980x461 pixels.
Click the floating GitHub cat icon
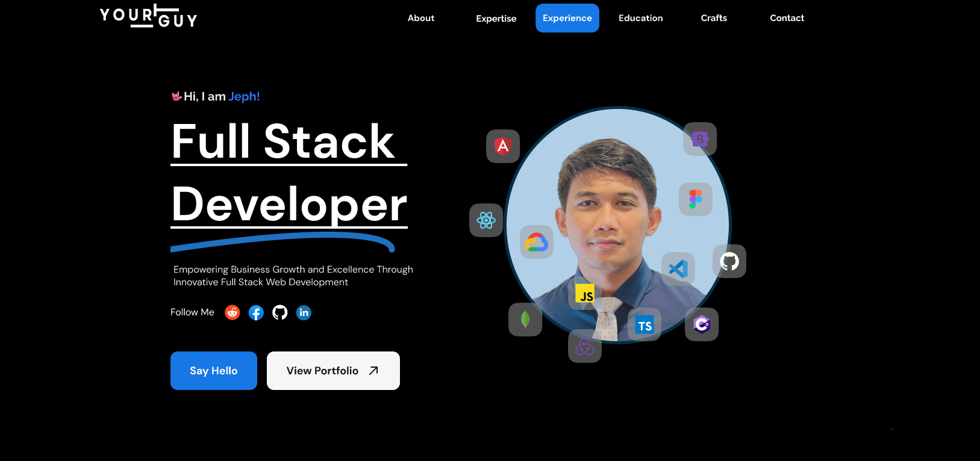(x=729, y=261)
